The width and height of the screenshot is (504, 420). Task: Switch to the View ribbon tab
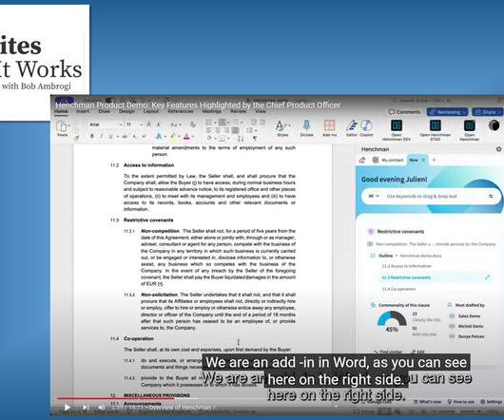point(261,111)
